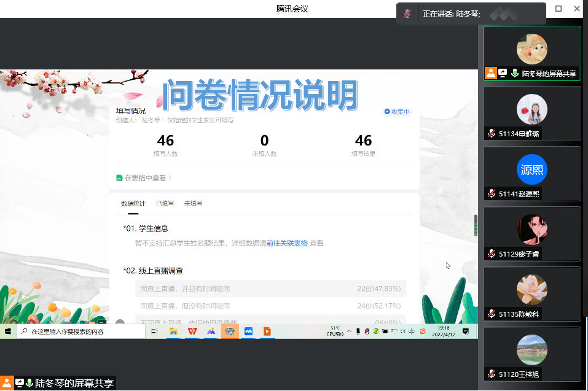The height and width of the screenshot is (391, 588).
Task: Click the blue Tencent Meeting taskbar icon
Action: [x=248, y=331]
